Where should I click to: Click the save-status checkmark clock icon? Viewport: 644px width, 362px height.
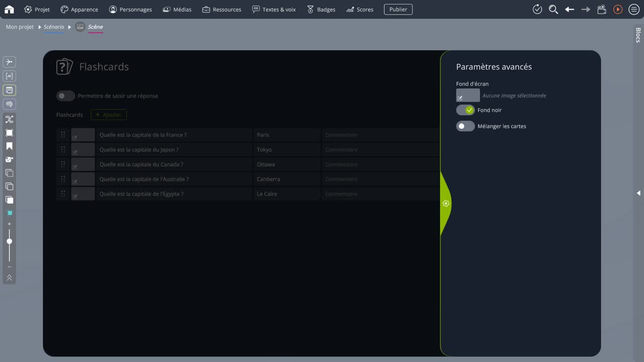point(537,9)
